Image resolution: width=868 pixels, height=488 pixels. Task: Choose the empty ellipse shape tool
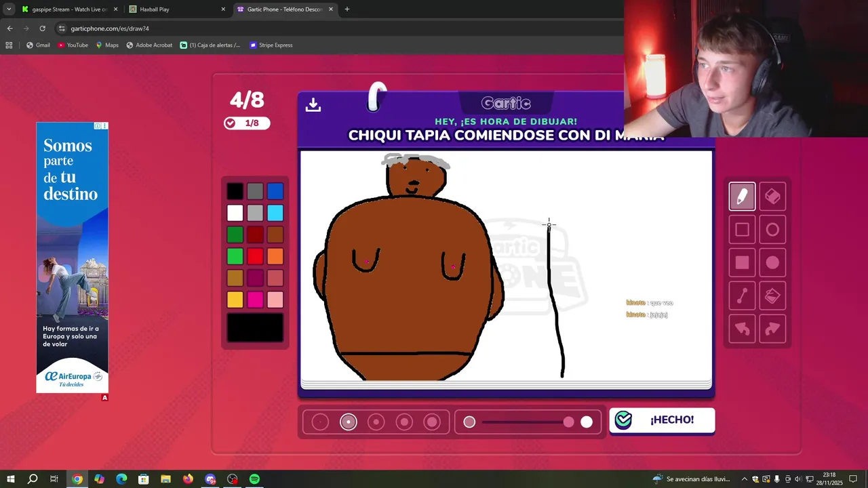pyautogui.click(x=772, y=230)
